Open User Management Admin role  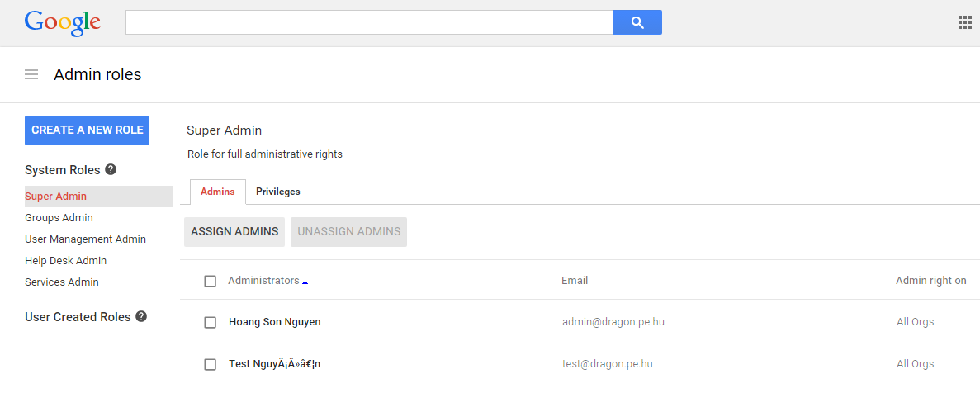tap(85, 239)
